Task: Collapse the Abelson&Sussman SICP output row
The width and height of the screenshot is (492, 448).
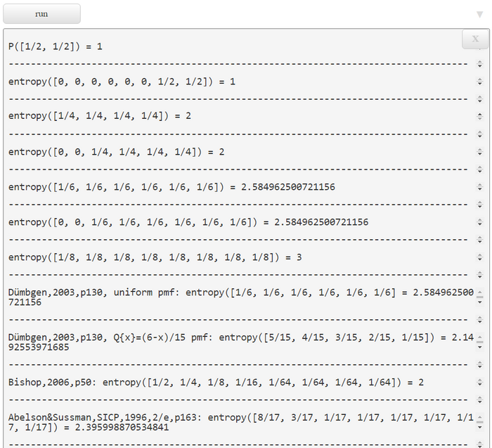Action: (x=479, y=422)
